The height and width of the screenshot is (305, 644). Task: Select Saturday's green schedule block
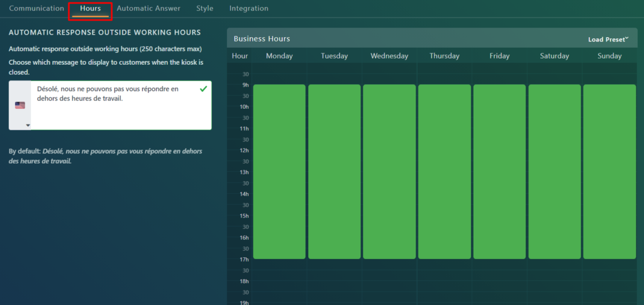[x=554, y=171]
